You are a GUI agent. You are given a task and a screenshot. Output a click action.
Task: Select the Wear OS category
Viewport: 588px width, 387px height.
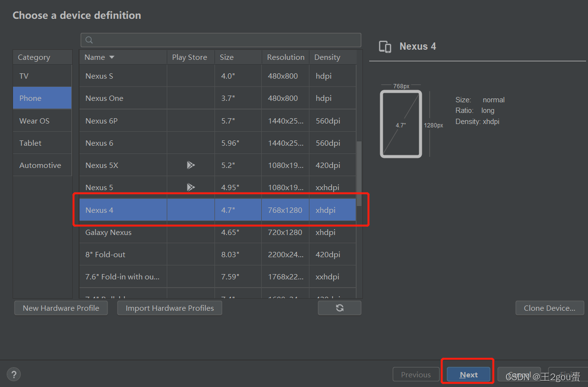(42, 121)
